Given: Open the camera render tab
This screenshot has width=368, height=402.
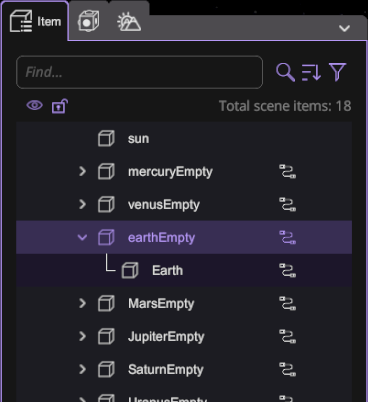Looking at the screenshot, I should point(88,21).
